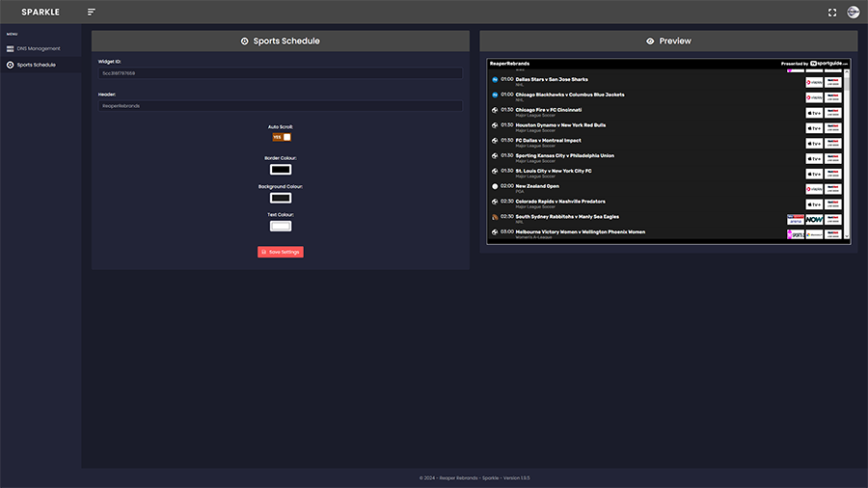Click Apple TV+ logo for Houston Dynamo match

pyautogui.click(x=814, y=127)
